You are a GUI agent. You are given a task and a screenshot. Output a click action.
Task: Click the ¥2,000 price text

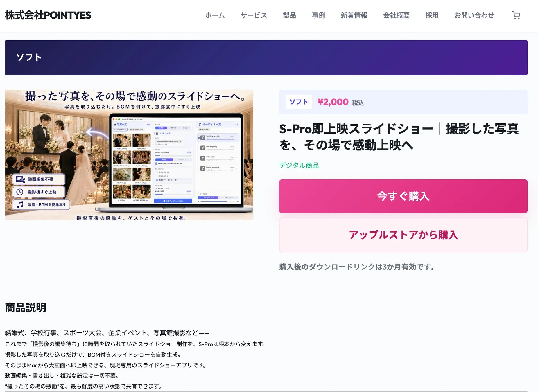click(333, 102)
